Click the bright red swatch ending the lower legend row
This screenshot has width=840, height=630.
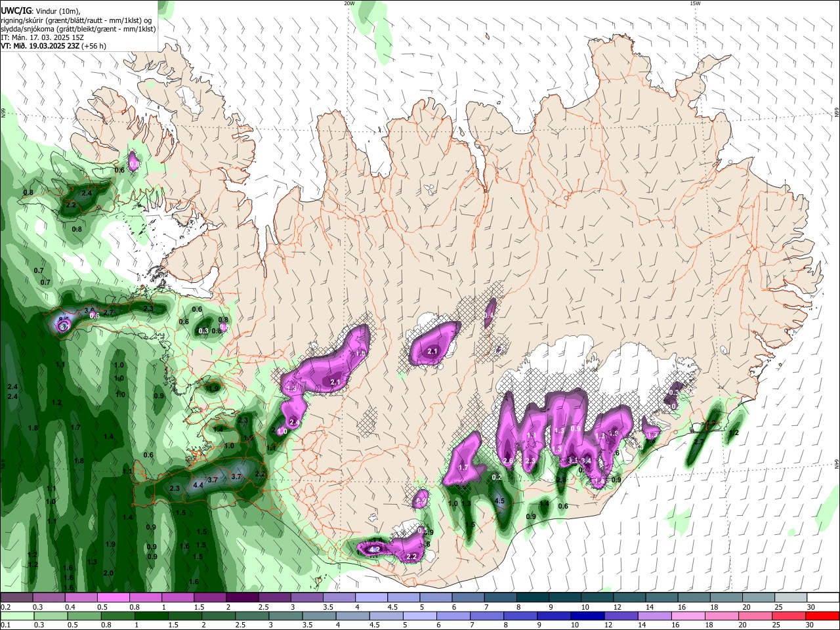pyautogui.click(x=823, y=616)
